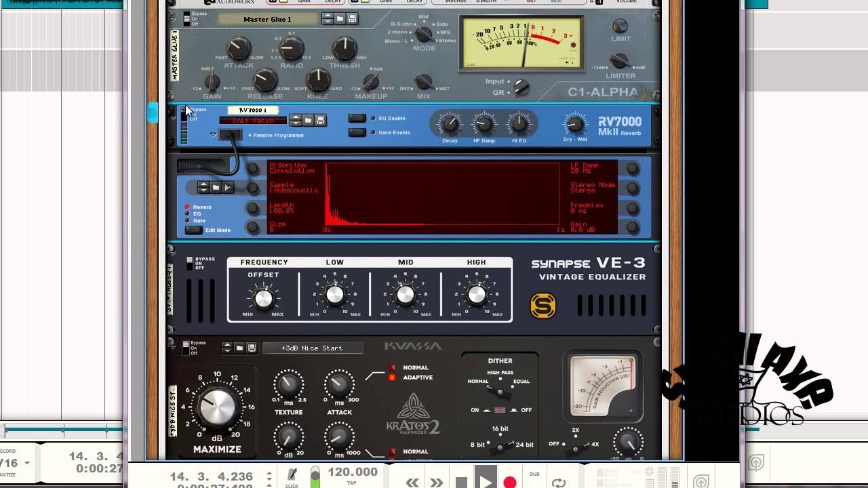The width and height of the screenshot is (868, 488).
Task: Toggle the Synapse VE-3 bypass switch
Action: (190, 263)
